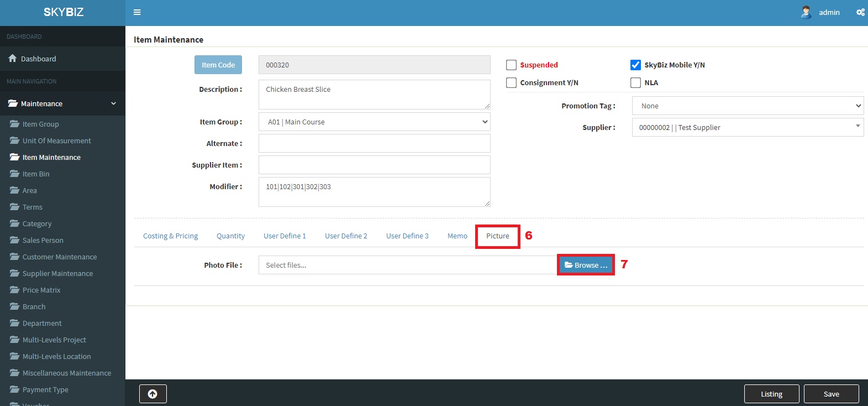Expand the Promotion Tag dropdown
This screenshot has width=868, height=406.
[748, 106]
